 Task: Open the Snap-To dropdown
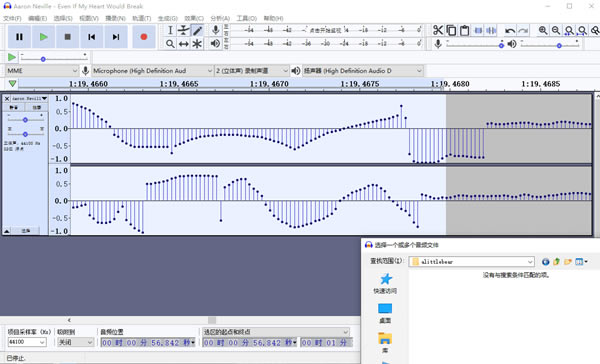[x=75, y=342]
